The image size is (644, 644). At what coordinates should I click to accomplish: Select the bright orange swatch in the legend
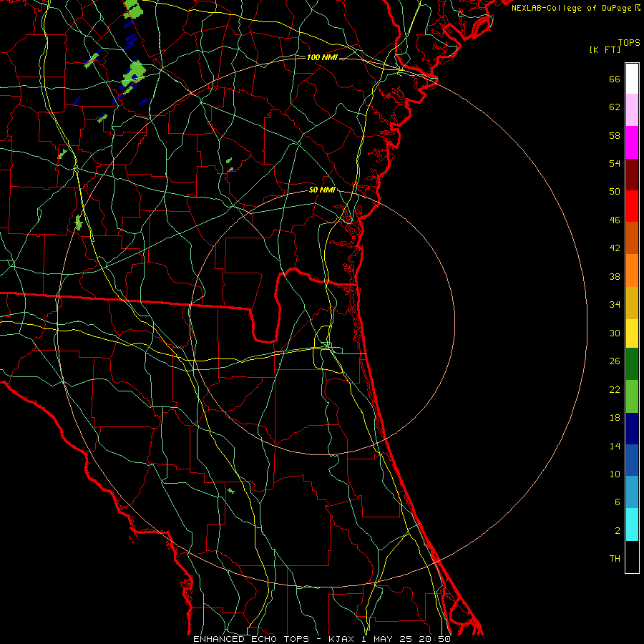pos(632,270)
